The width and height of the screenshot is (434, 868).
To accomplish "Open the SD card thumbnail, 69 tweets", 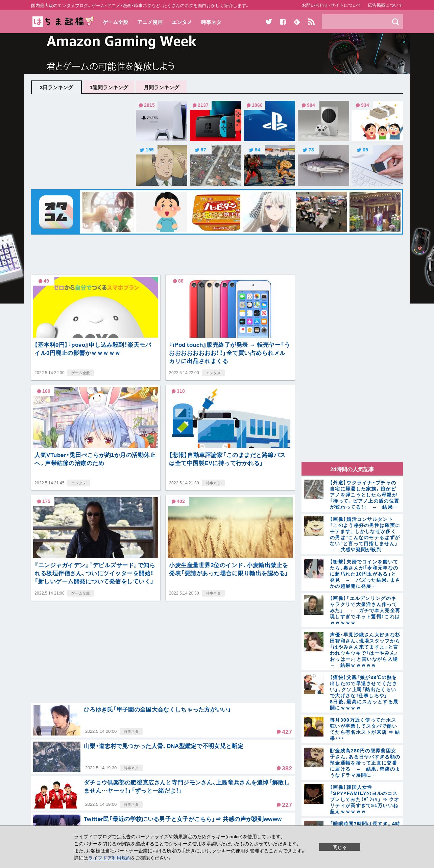I will tap(377, 166).
